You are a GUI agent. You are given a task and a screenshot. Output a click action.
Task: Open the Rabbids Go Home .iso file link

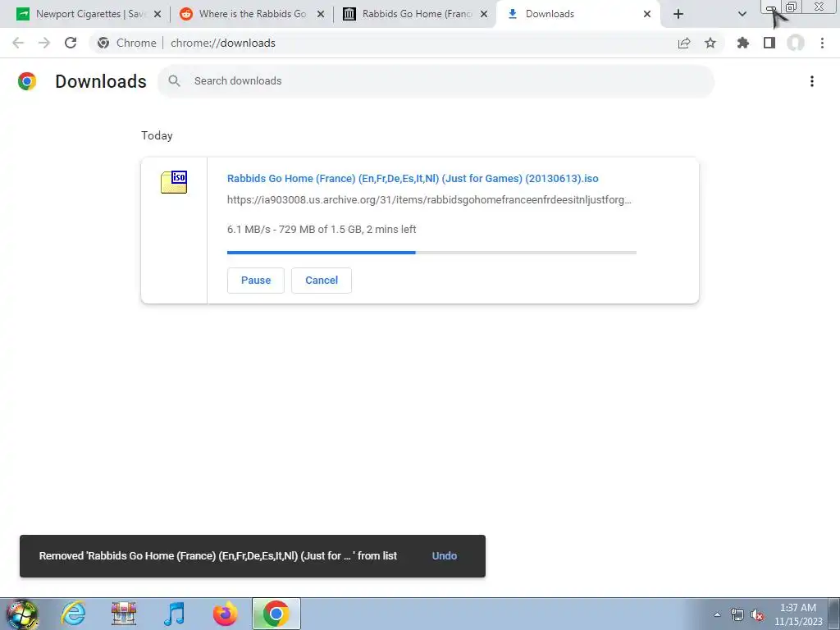(x=413, y=178)
